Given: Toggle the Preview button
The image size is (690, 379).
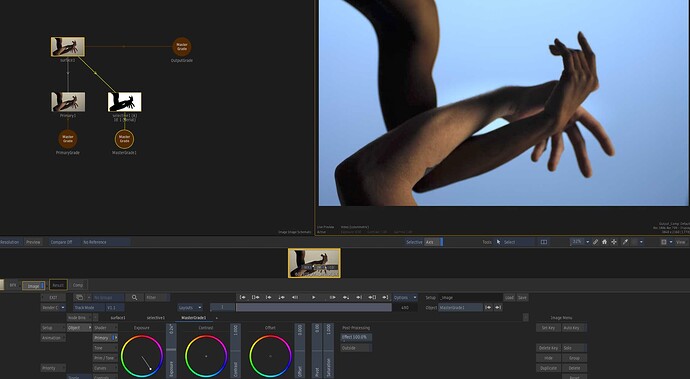Looking at the screenshot, I should 33,242.
